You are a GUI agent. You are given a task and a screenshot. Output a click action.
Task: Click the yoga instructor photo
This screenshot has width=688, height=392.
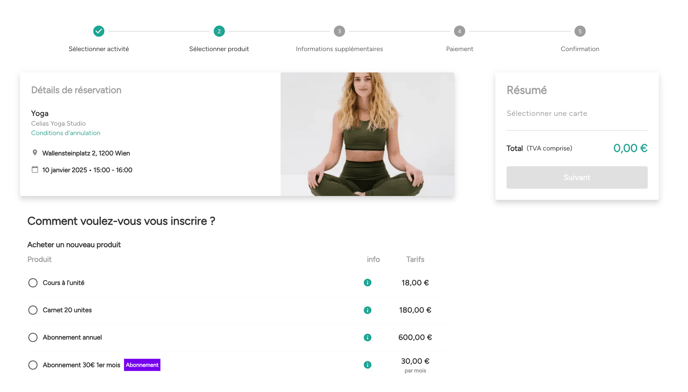pyautogui.click(x=367, y=134)
